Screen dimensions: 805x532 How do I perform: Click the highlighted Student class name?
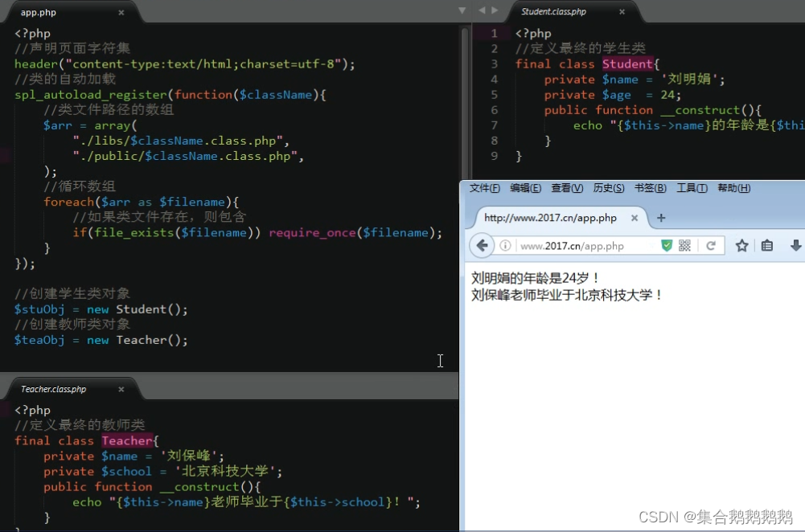(627, 64)
